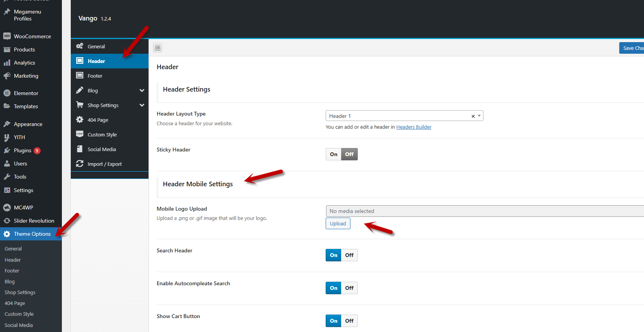Turn Search Header on

pyautogui.click(x=333, y=255)
